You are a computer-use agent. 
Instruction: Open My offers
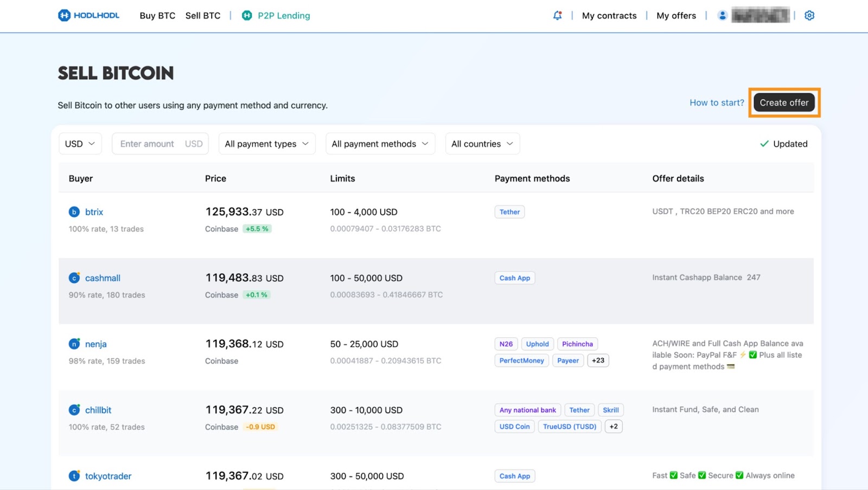pyautogui.click(x=676, y=16)
